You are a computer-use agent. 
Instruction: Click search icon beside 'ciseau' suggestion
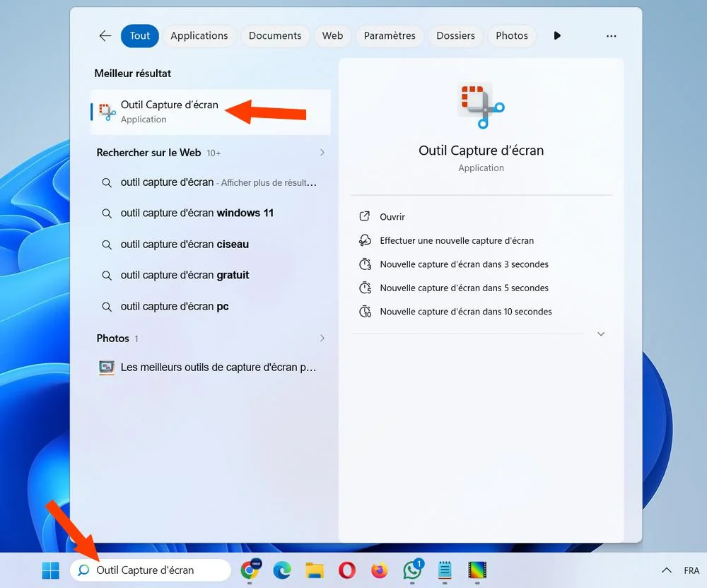point(107,245)
